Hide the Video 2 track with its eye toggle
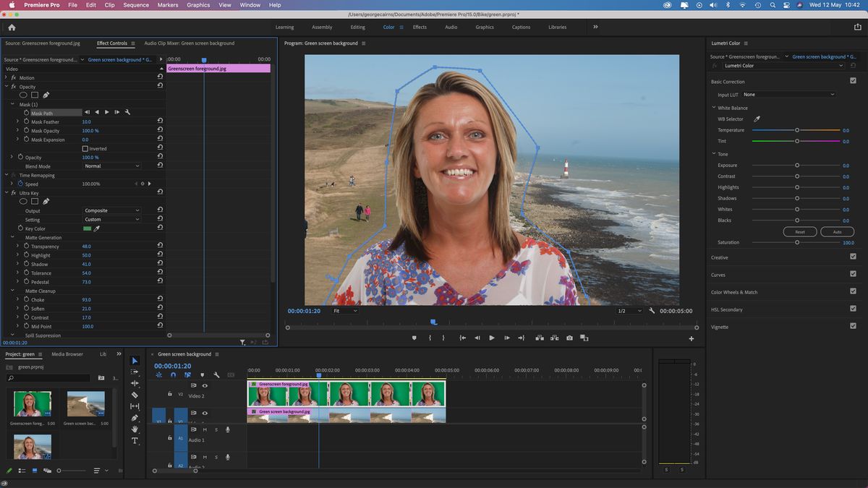 205,385
